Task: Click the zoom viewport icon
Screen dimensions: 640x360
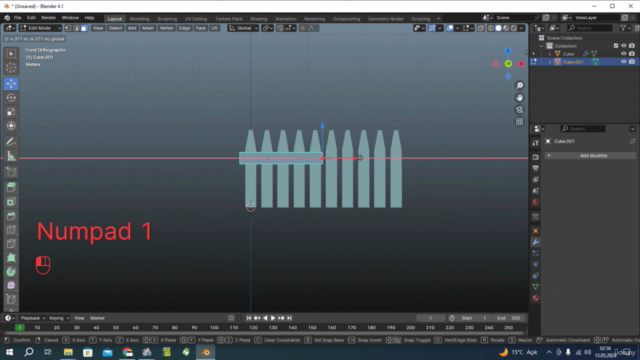Action: coord(519,85)
